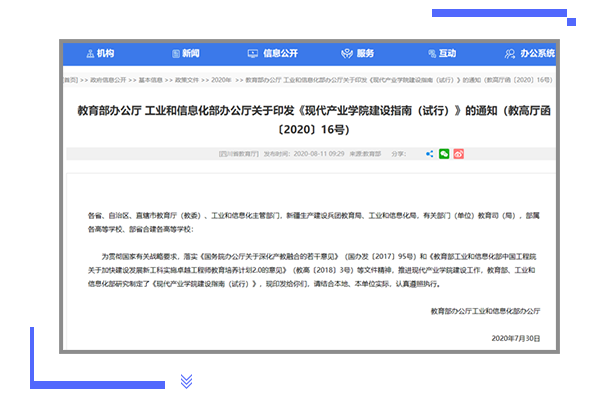Click the signature 教育部办公厅工业和信息化部办公厅
The width and height of the screenshot is (595, 397).
485,311
